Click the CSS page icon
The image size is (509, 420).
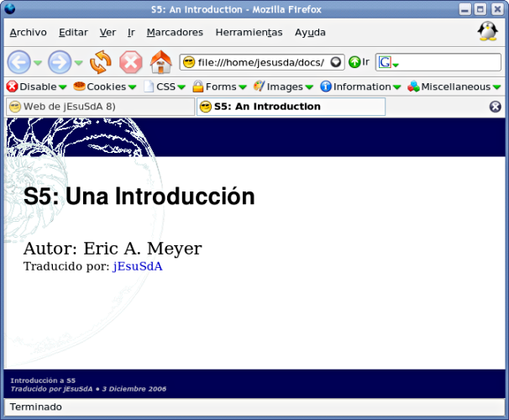click(149, 87)
